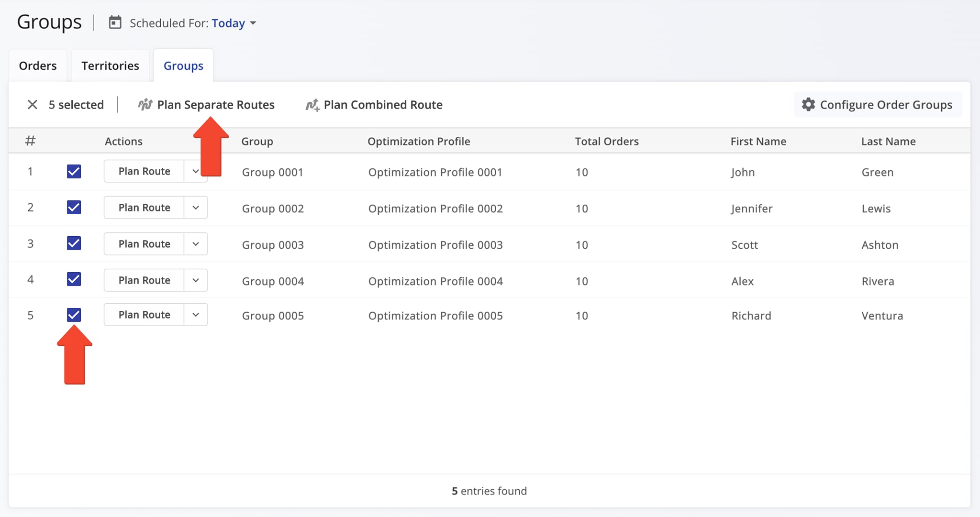Click the Plan Separate Routes button label
Image resolution: width=980 pixels, height=517 pixels.
coord(216,105)
